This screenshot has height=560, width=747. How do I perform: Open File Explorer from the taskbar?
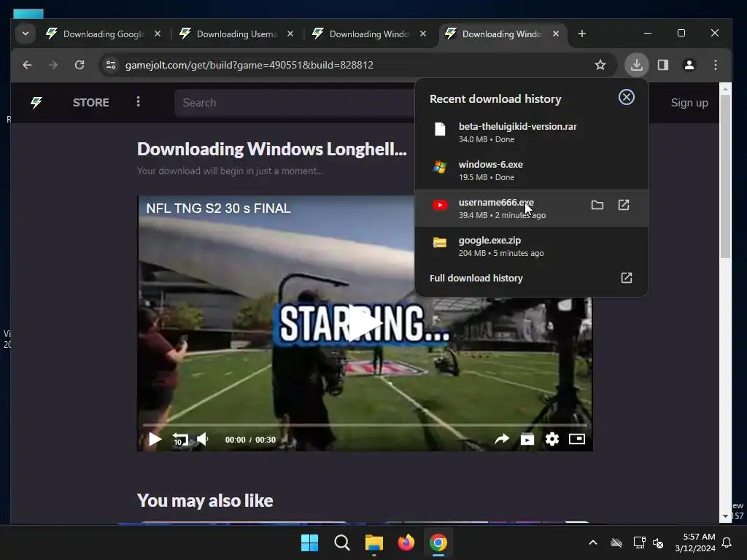(x=374, y=542)
